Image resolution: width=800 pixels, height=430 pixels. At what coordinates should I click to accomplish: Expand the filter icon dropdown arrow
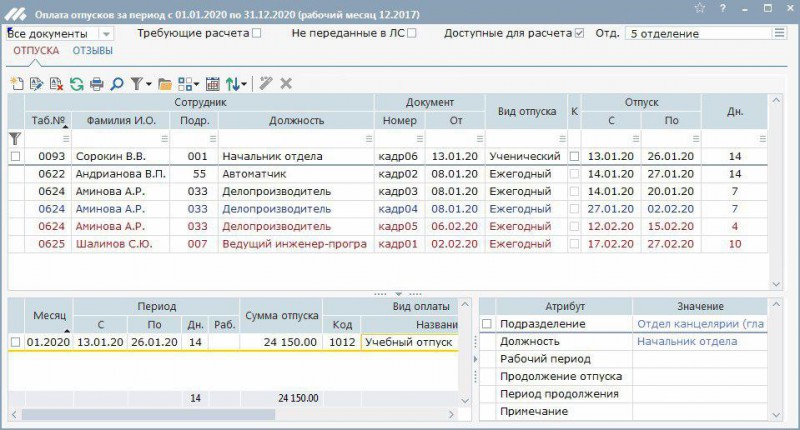148,84
